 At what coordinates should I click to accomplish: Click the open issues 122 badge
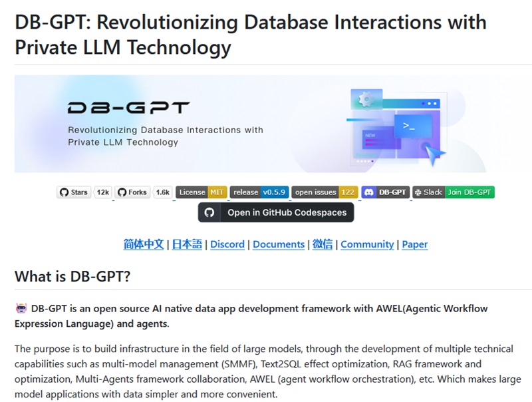pos(325,192)
